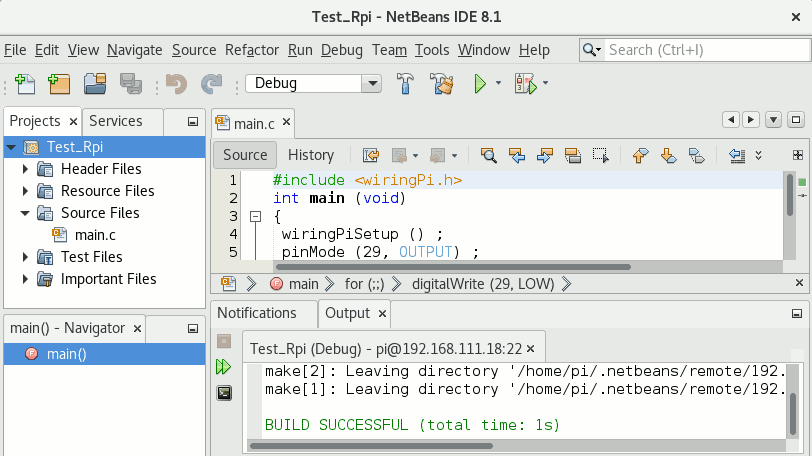
Task: Run the project with green play icon
Action: point(480,83)
